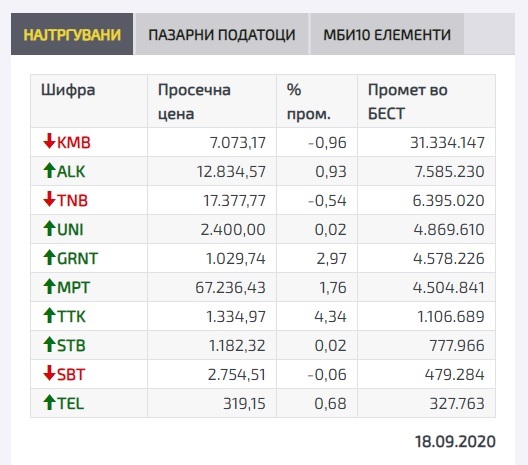
Task: Click the green up arrow beside ALK
Action: (49, 170)
